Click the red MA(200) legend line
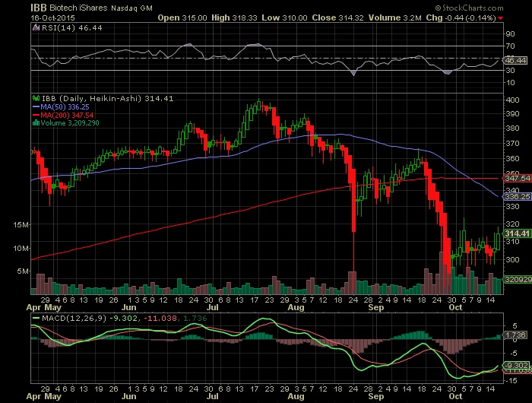 34,114
